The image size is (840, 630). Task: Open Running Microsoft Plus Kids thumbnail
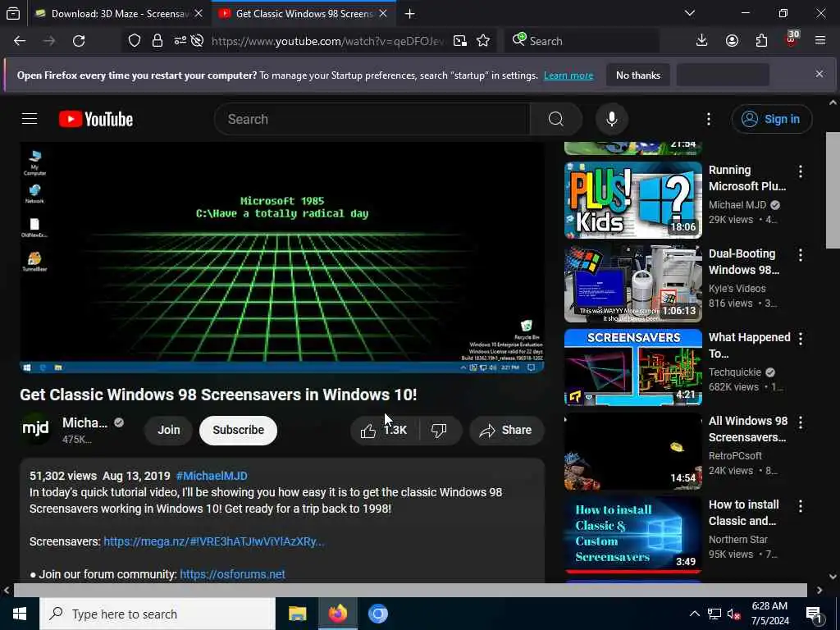point(633,200)
